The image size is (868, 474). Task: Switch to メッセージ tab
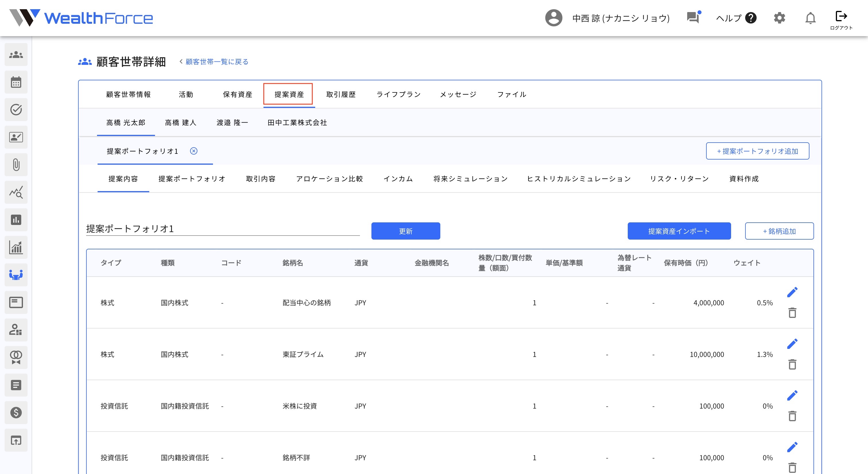(x=458, y=94)
